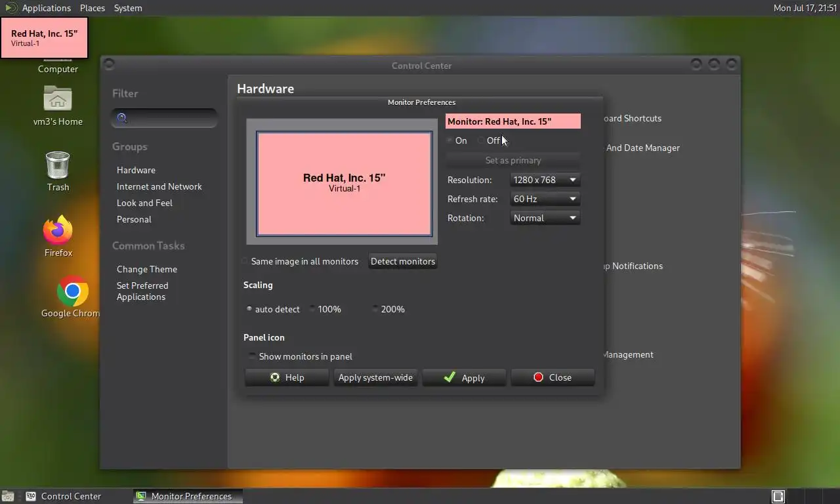
Task: Close the Monitor Preferences dialog
Action: [x=553, y=377]
